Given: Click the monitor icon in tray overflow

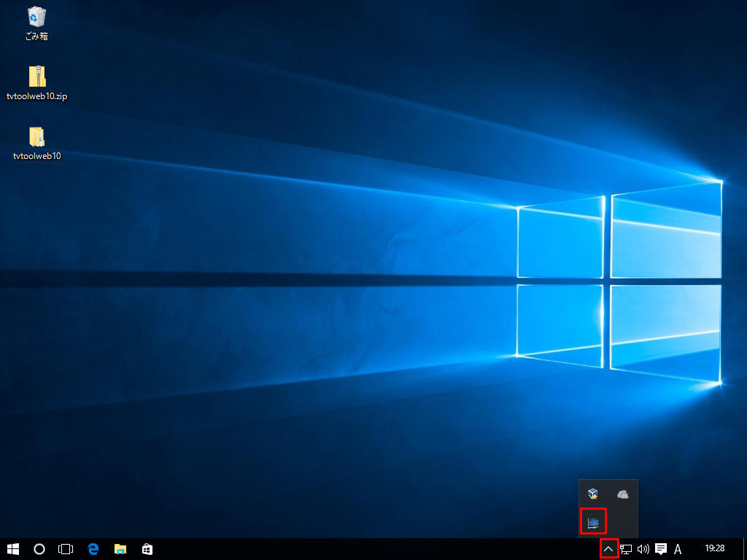Looking at the screenshot, I should point(594,523).
